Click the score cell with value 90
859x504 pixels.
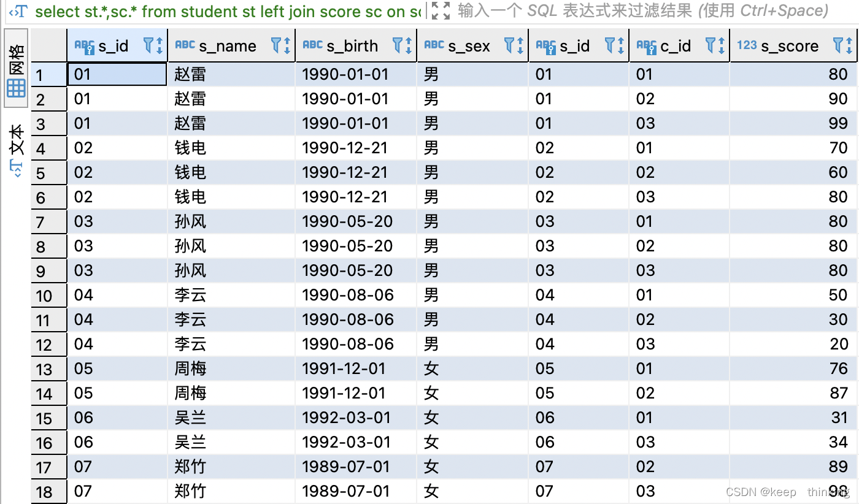[793, 99]
